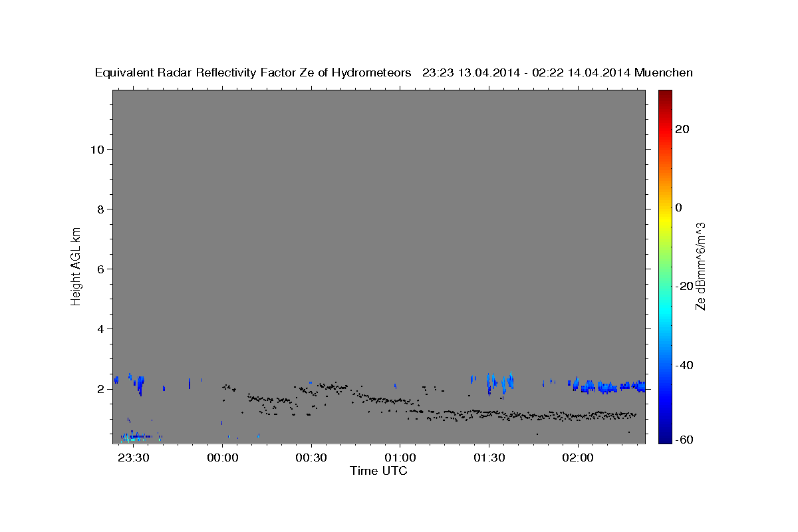The height and width of the screenshot is (532, 798).
Task: Click the colorbar label 0
Action: tap(678, 207)
